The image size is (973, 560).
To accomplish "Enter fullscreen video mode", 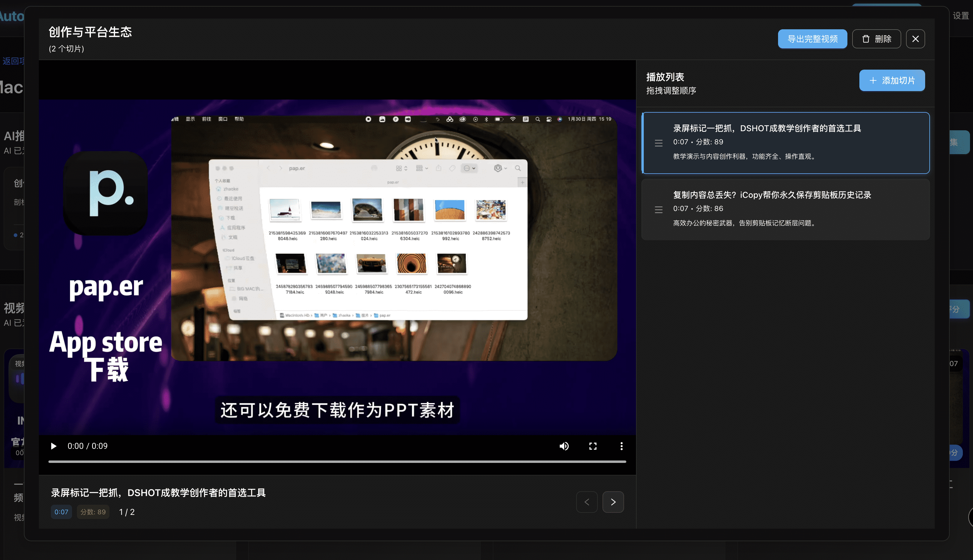I will click(x=593, y=446).
